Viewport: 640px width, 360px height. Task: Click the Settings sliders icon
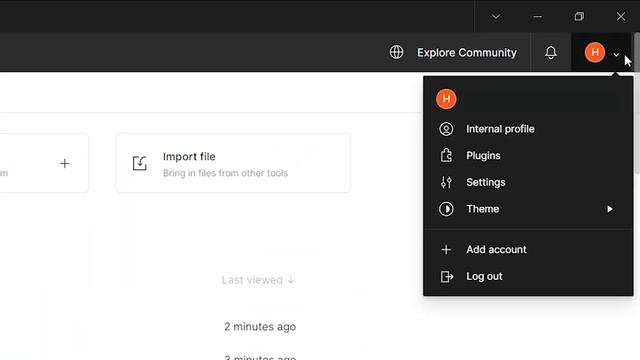pyautogui.click(x=446, y=182)
